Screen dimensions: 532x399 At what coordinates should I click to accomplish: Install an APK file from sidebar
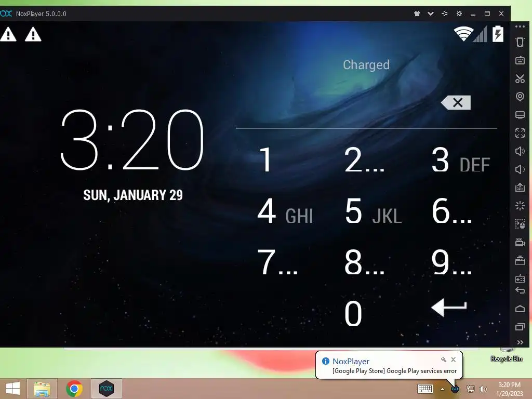(x=520, y=187)
